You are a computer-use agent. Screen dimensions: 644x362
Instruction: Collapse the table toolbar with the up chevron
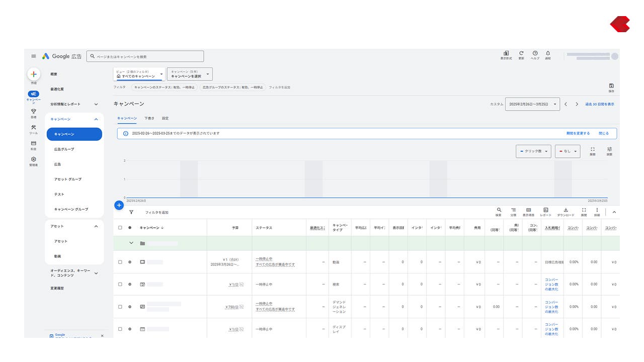(614, 212)
